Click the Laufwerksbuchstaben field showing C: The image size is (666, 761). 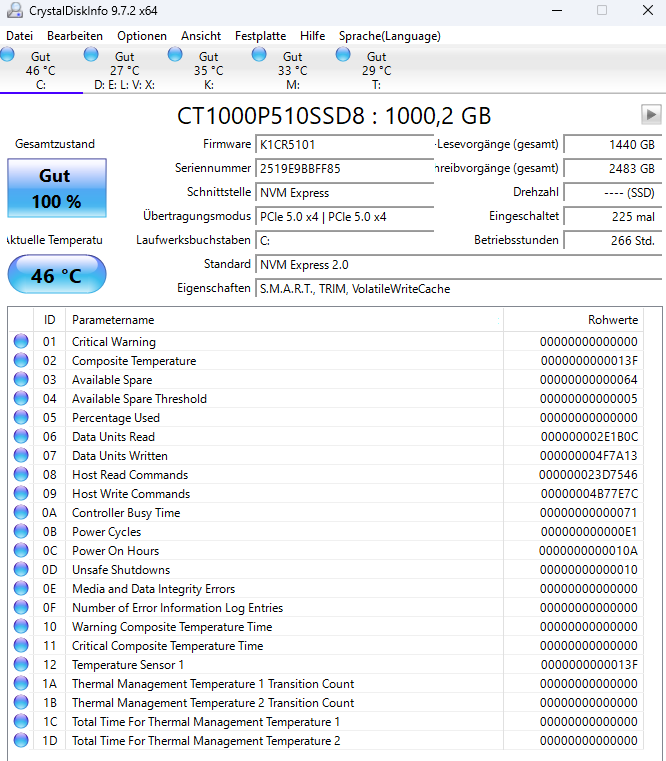[x=345, y=240]
